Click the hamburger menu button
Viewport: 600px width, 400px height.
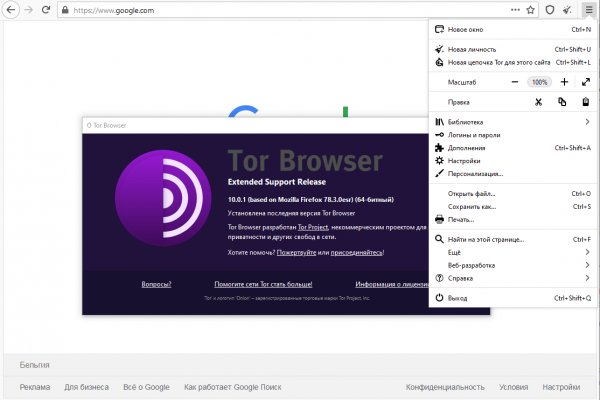pyautogui.click(x=588, y=10)
